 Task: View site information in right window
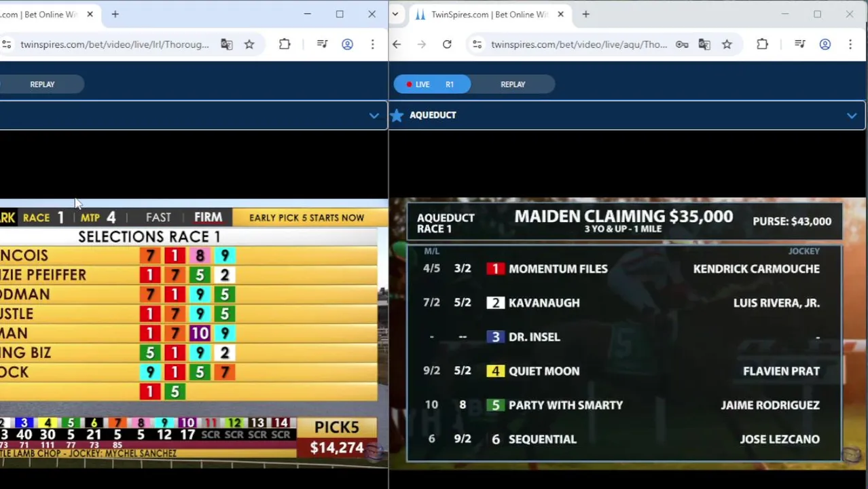coord(477,44)
